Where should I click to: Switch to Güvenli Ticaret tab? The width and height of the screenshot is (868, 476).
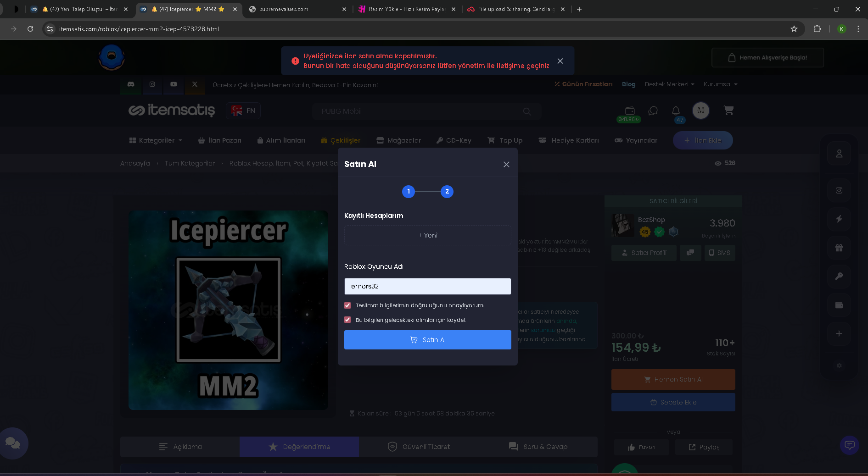(419, 447)
